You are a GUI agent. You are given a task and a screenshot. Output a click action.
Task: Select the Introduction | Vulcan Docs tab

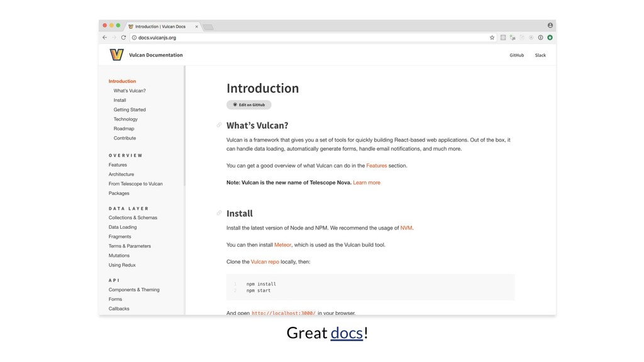click(x=160, y=26)
